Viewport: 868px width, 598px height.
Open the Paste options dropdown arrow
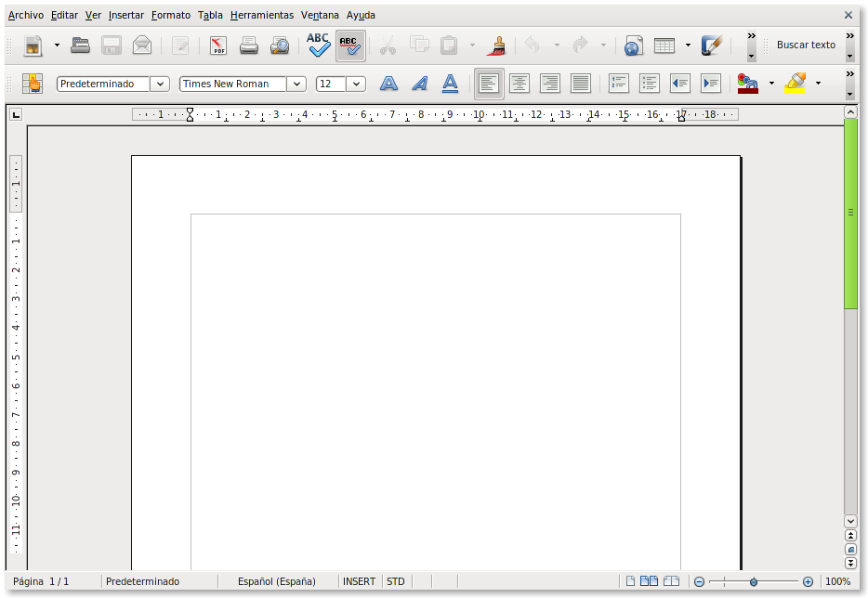coord(472,45)
